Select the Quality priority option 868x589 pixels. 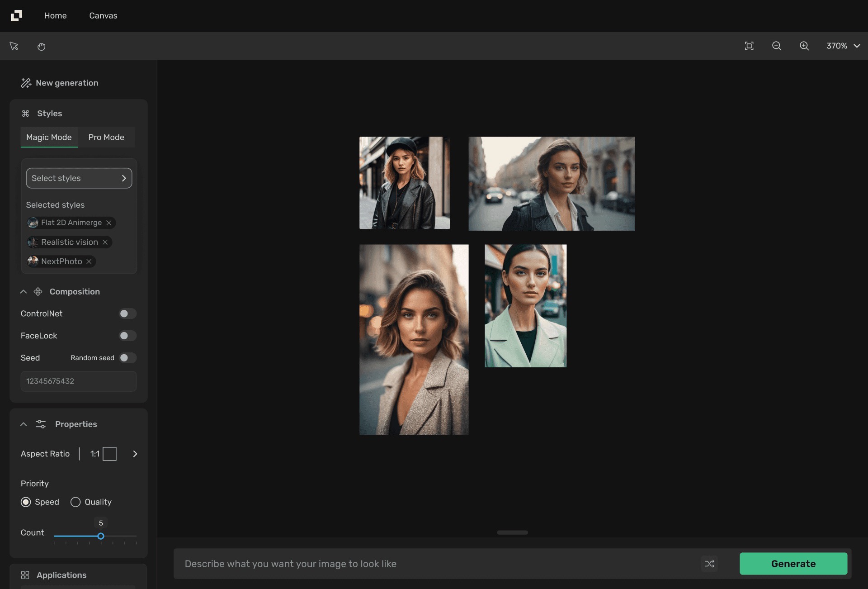coord(75,502)
